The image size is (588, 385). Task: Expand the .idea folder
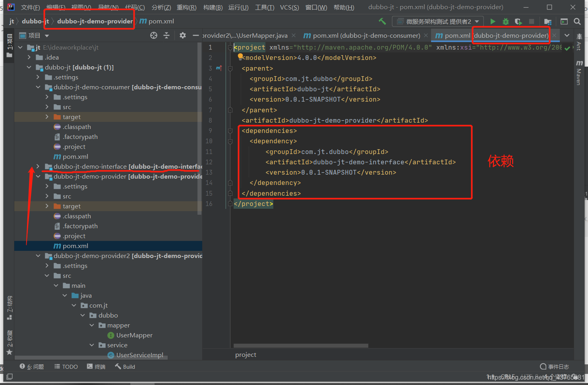pyautogui.click(x=29, y=57)
